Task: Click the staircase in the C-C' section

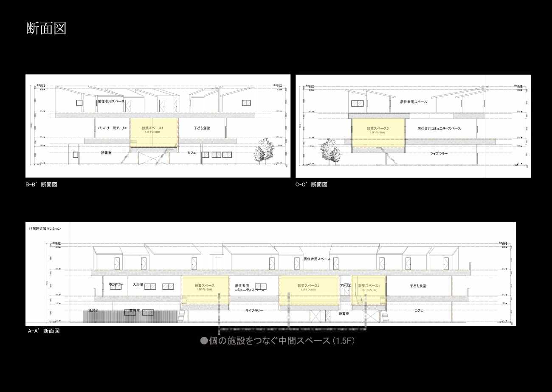Action: [388, 157]
